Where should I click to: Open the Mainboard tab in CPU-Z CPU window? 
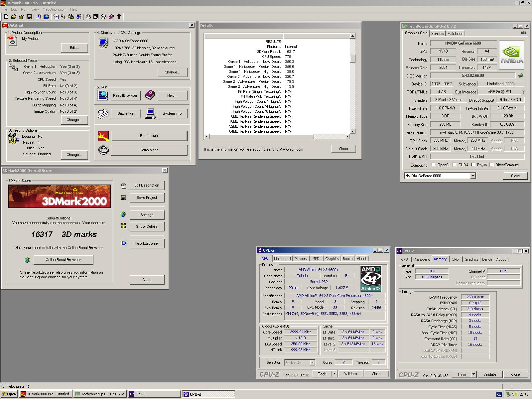click(x=282, y=259)
